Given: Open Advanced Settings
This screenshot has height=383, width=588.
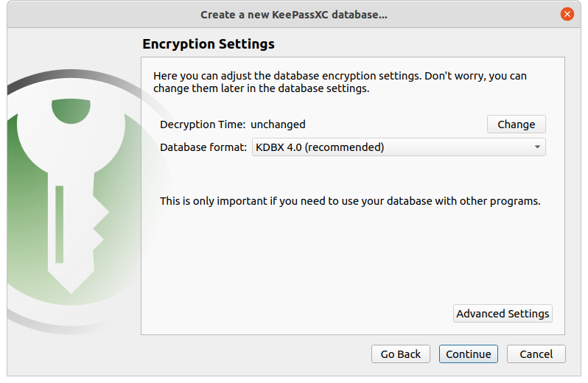Looking at the screenshot, I should click(503, 314).
